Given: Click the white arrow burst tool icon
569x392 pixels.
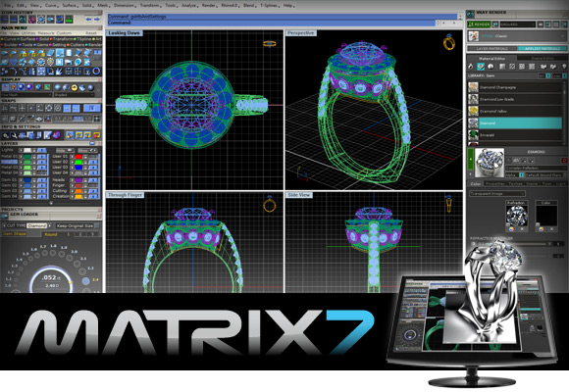Looking at the screenshot, I should point(59,72).
